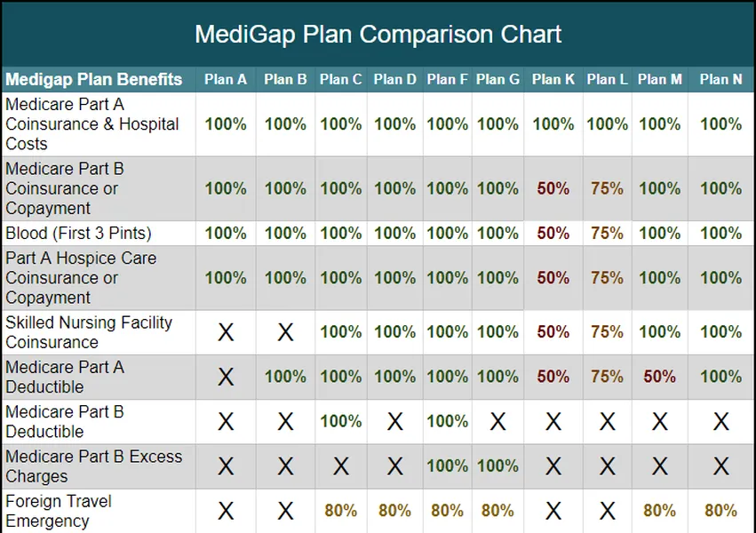The image size is (756, 533).
Task: Click Plan B's X in Skilled Nursing row
Action: pyautogui.click(x=285, y=332)
